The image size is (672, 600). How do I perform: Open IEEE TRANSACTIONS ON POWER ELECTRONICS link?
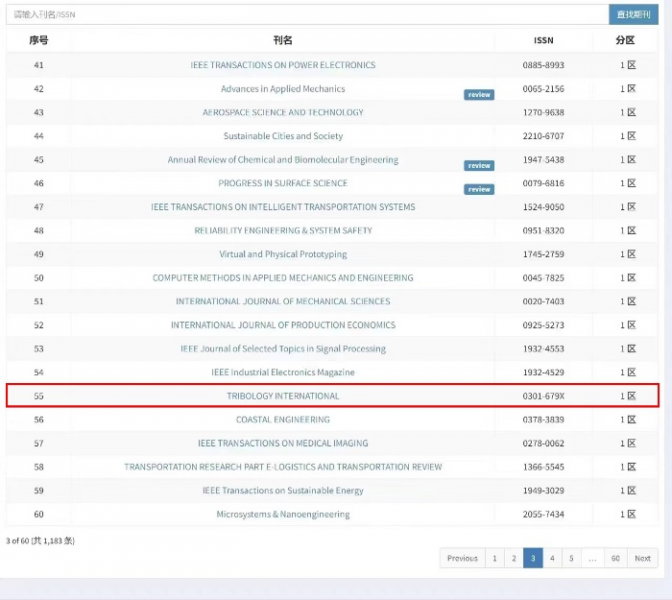(x=283, y=65)
